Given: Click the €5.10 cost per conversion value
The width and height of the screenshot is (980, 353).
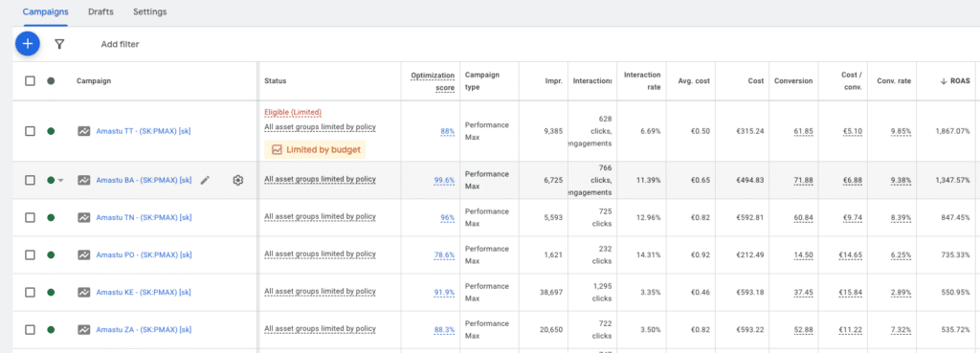Looking at the screenshot, I should click(853, 131).
